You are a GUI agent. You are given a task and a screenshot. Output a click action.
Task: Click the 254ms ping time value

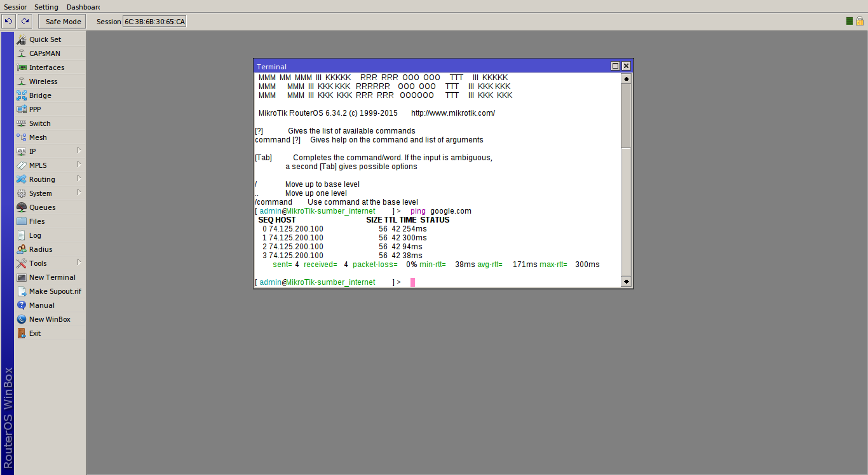click(414, 229)
